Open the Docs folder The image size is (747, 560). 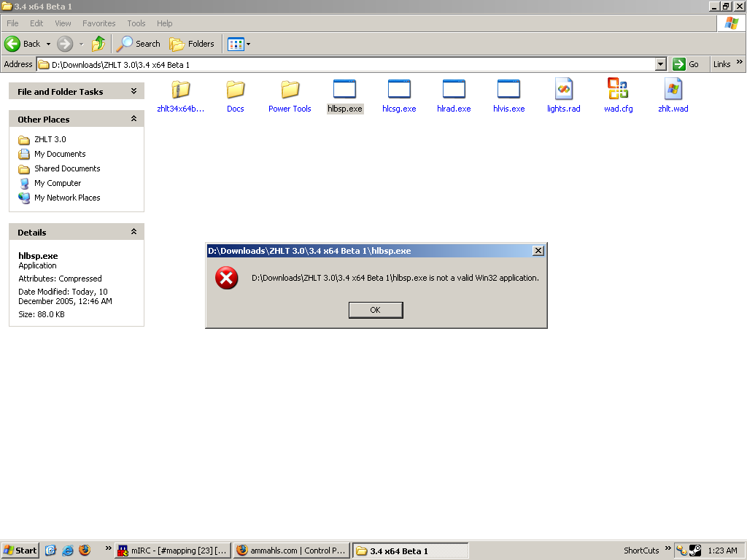click(x=235, y=90)
